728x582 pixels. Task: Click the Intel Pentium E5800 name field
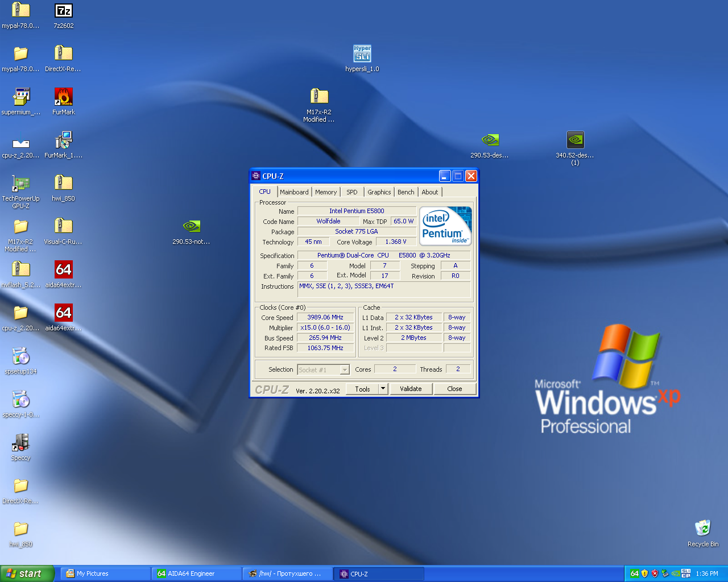point(357,211)
